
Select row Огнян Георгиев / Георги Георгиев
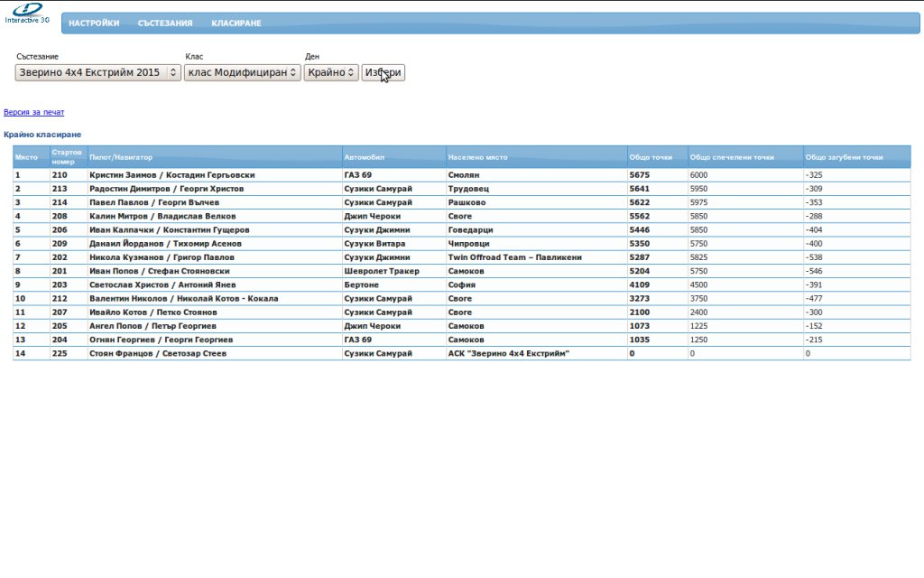pos(461,340)
